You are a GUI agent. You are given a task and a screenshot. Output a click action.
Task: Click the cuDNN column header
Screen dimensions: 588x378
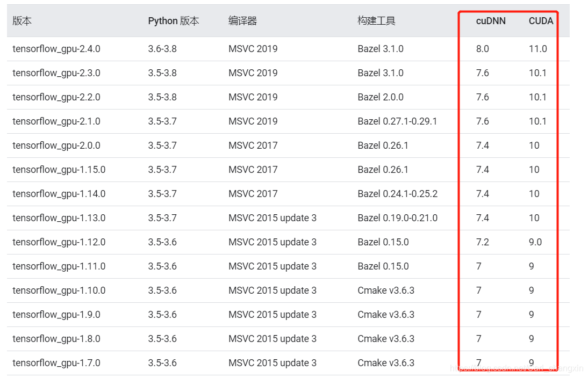(491, 21)
